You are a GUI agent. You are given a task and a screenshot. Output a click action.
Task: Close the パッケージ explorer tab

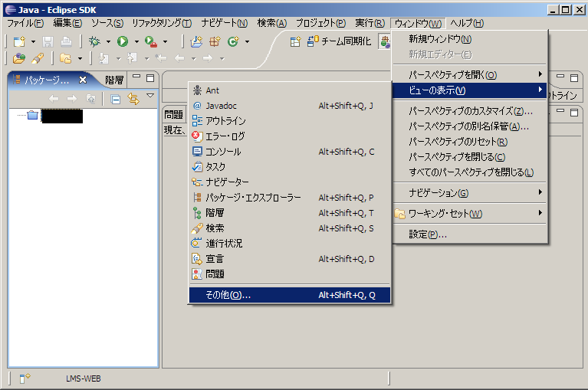point(83,80)
